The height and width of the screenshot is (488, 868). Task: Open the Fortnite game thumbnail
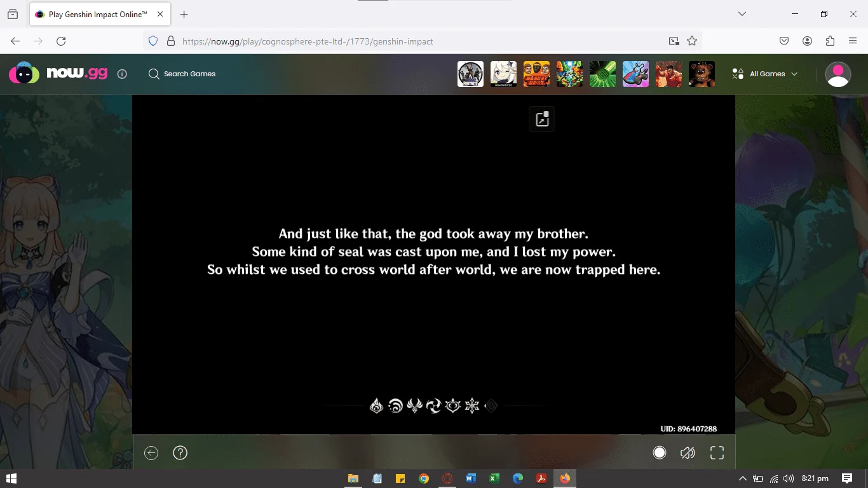[470, 74]
